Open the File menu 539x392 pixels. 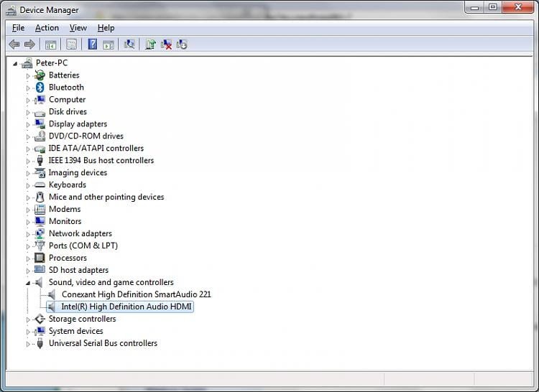18,28
